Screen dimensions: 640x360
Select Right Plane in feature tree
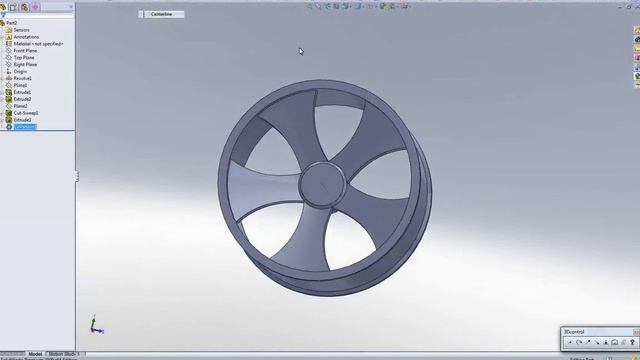[x=25, y=64]
